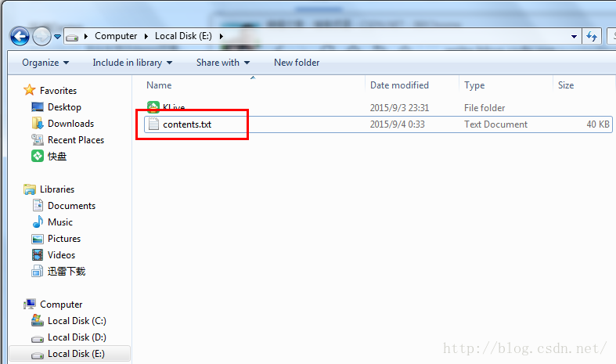The width and height of the screenshot is (616, 364).
Task: Select Local Disk (D:) in sidebar
Action: tap(69, 337)
